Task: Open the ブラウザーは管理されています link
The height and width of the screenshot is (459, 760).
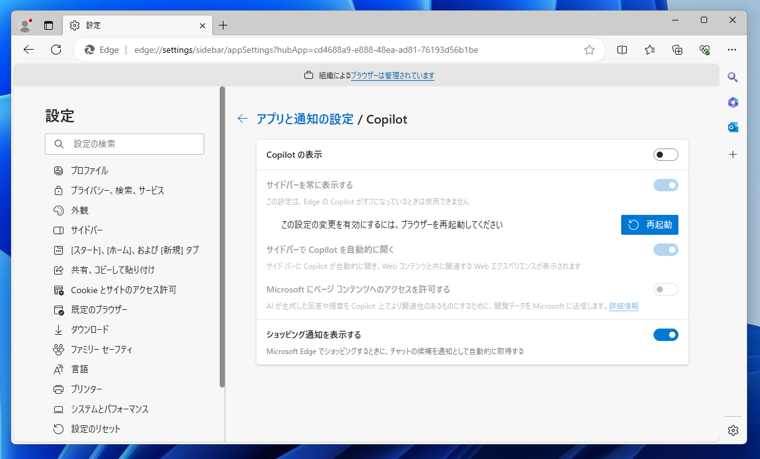Action: click(393, 76)
